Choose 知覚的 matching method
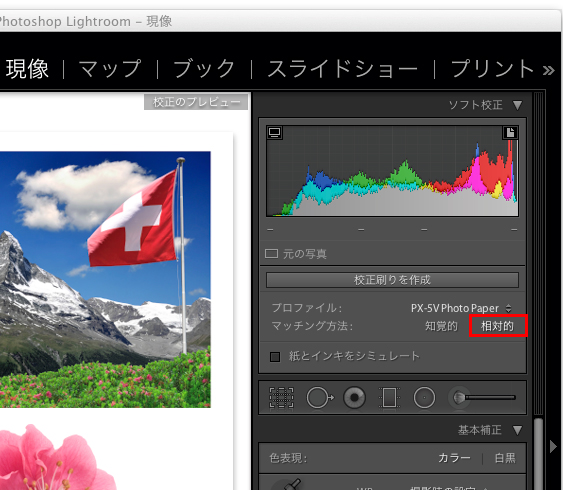The image size is (563, 490). click(441, 326)
